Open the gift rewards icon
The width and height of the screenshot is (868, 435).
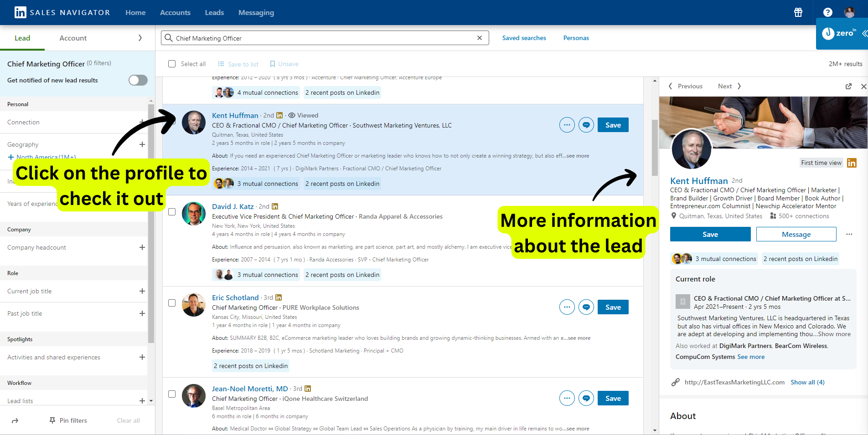(798, 12)
